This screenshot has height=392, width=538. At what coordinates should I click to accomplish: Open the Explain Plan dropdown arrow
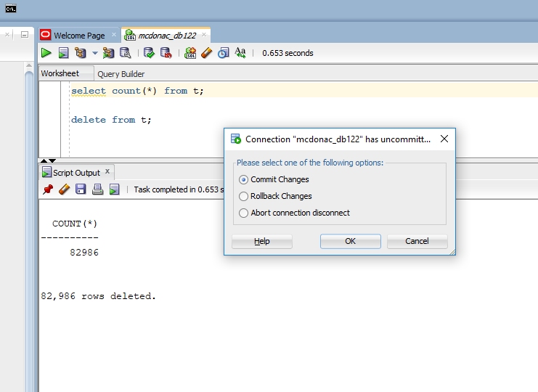pos(94,53)
